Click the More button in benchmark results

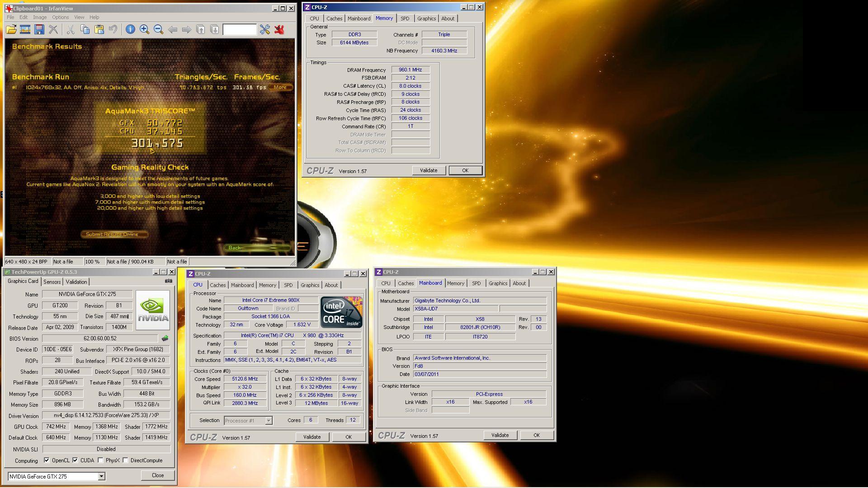tap(280, 88)
